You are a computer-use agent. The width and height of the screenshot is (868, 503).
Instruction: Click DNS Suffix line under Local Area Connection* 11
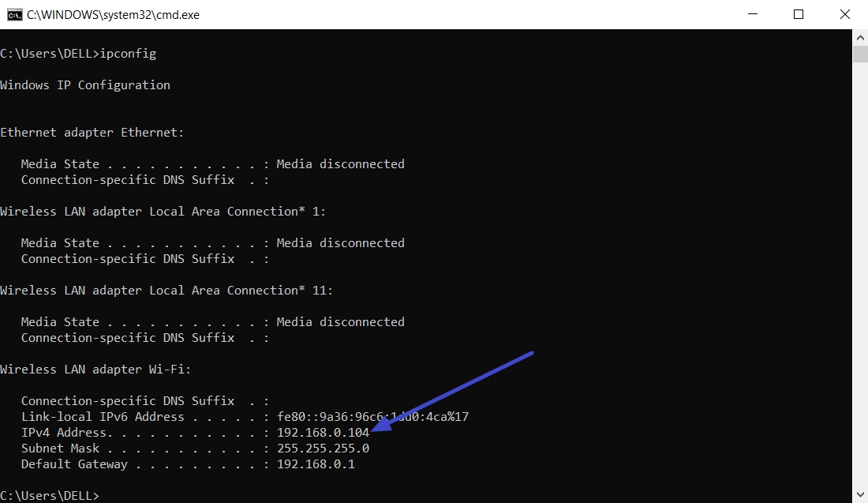pyautogui.click(x=145, y=338)
